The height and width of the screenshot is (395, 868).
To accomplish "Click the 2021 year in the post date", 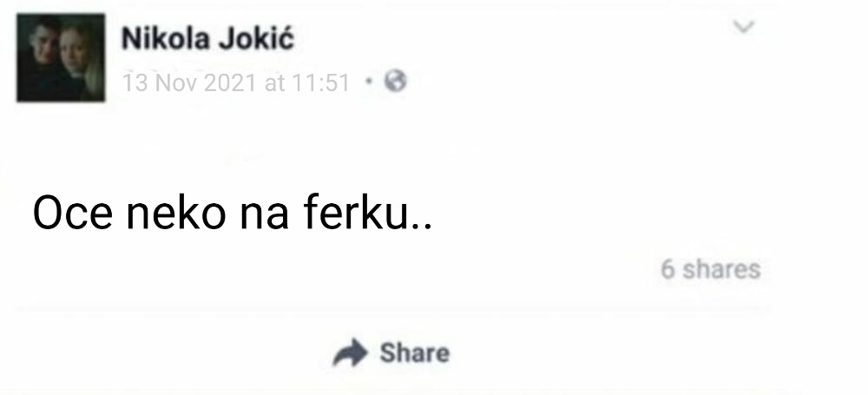I will (230, 83).
